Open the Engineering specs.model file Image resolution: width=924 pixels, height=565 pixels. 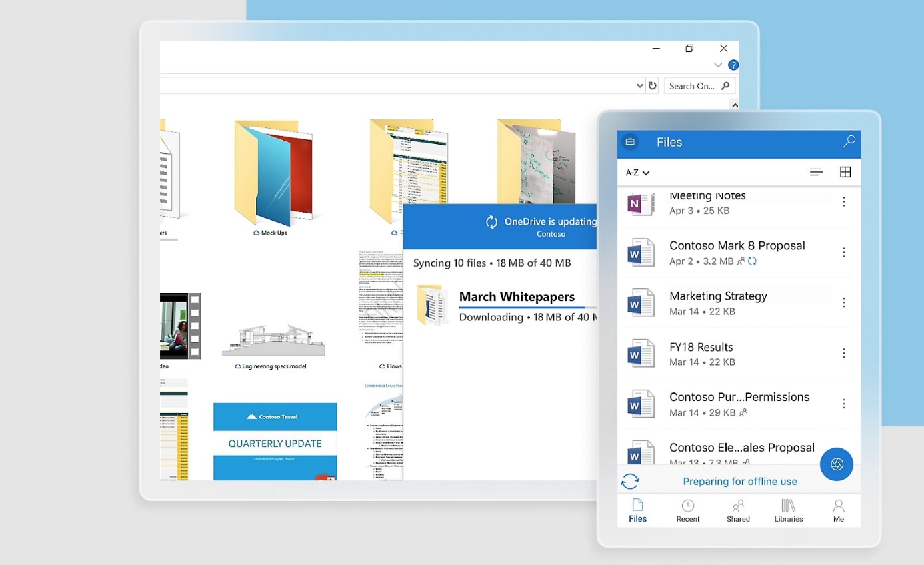pyautogui.click(x=274, y=340)
